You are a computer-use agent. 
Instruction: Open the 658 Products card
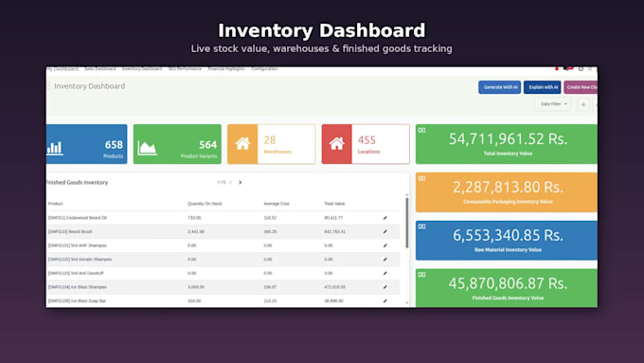click(87, 144)
